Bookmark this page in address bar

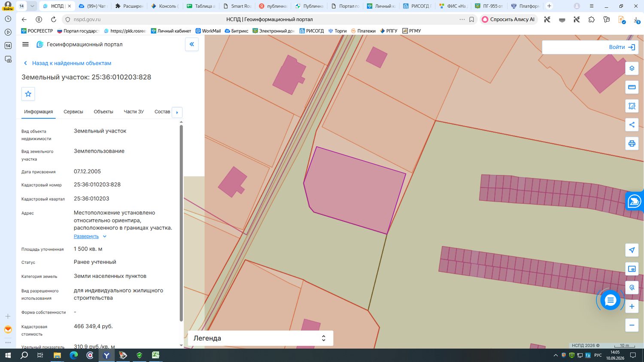471,19
